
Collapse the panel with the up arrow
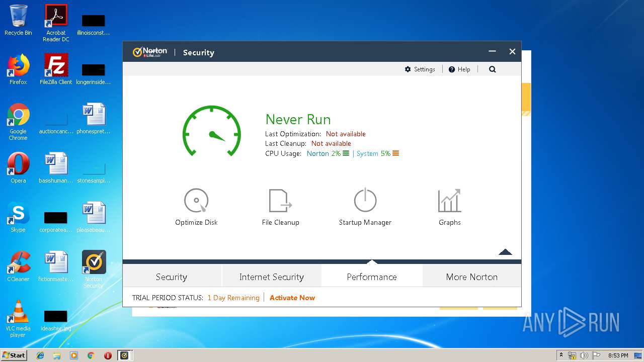[x=505, y=252]
